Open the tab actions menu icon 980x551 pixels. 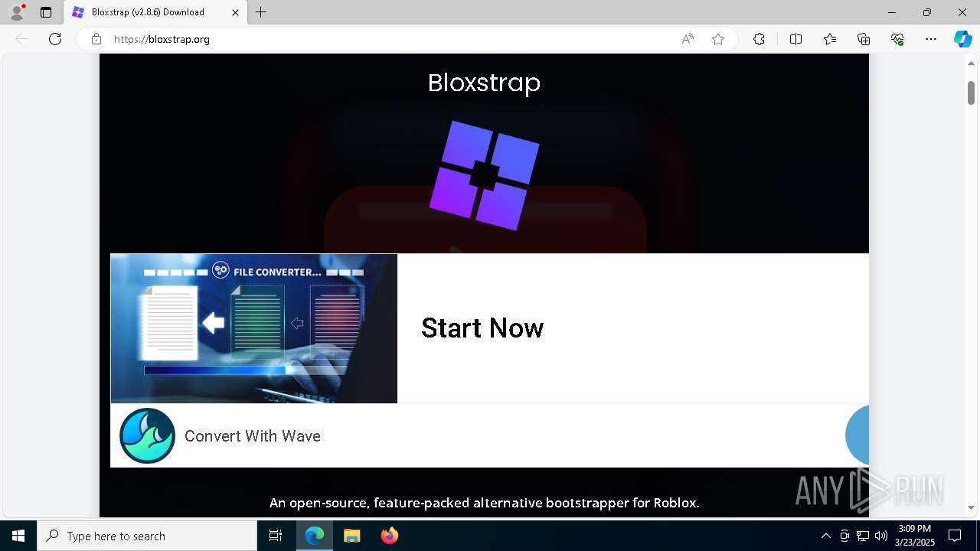coord(46,12)
